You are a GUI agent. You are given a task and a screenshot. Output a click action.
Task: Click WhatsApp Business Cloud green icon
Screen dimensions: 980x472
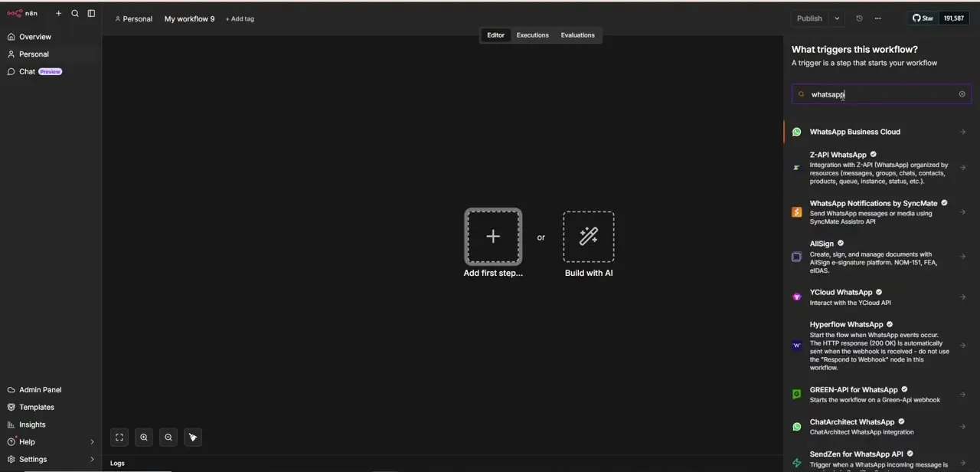click(796, 132)
